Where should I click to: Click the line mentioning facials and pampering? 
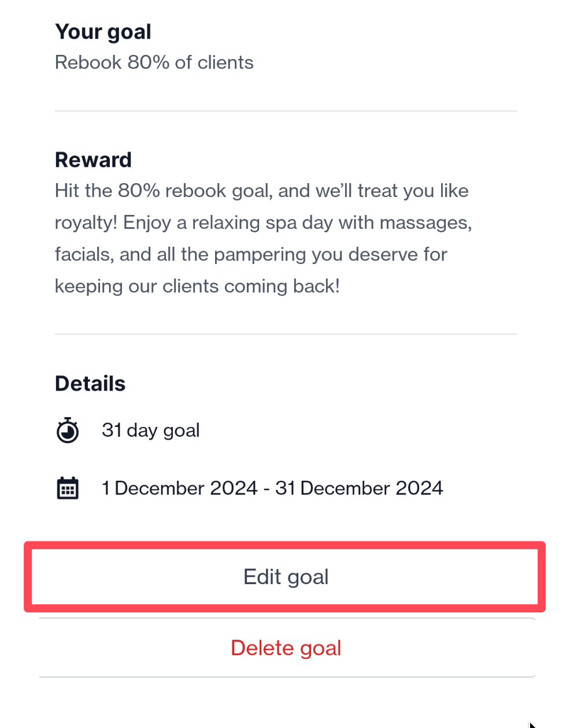click(x=251, y=254)
